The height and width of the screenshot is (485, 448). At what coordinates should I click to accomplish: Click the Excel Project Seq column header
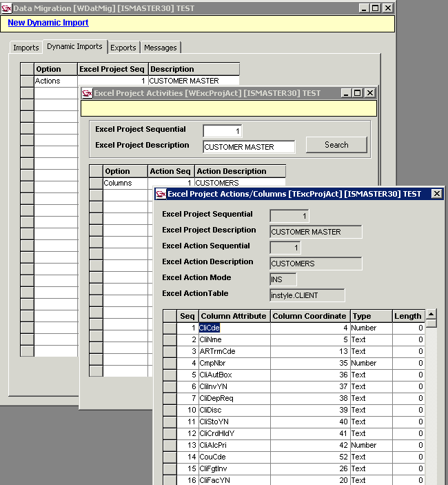(112, 69)
